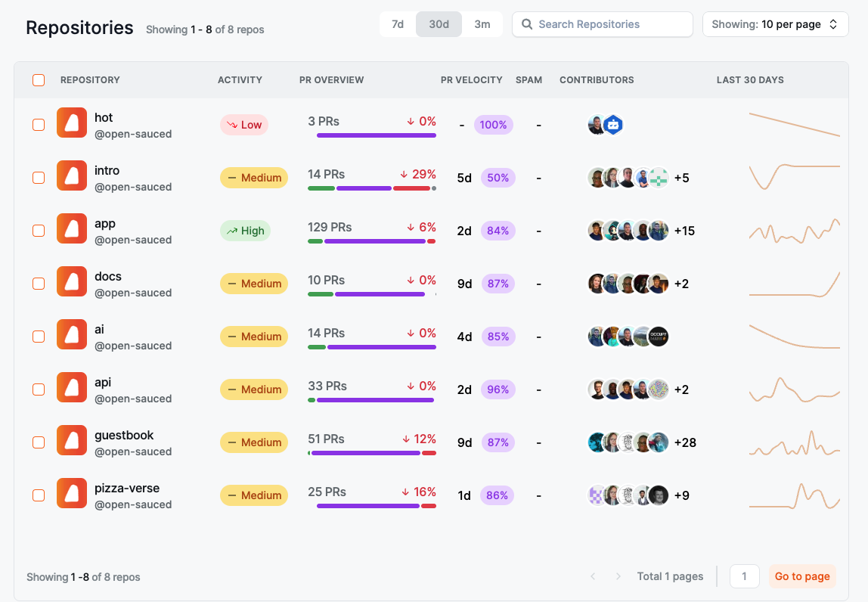
Task: Click the trending-up arrow in the High badge
Action: (232, 231)
